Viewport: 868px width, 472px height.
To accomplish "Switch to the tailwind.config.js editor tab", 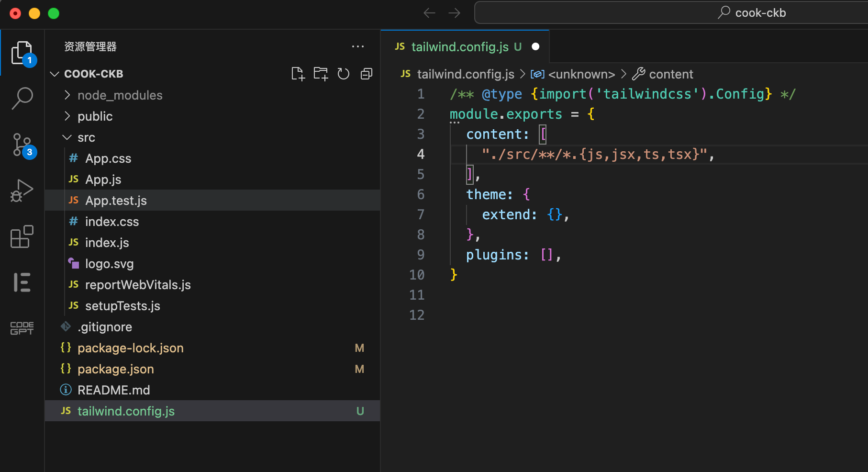I will tap(465, 46).
